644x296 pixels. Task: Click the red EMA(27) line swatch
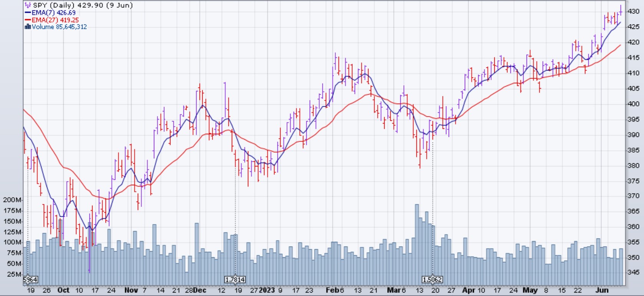[28, 20]
